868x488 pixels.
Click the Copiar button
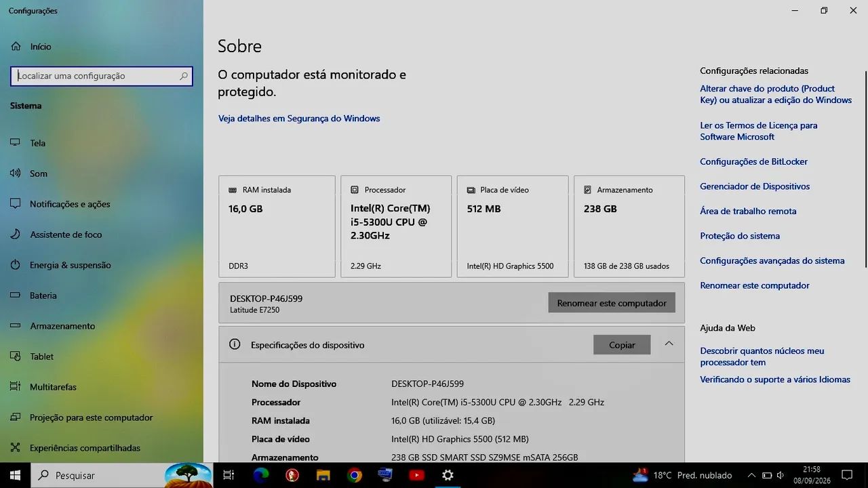622,345
